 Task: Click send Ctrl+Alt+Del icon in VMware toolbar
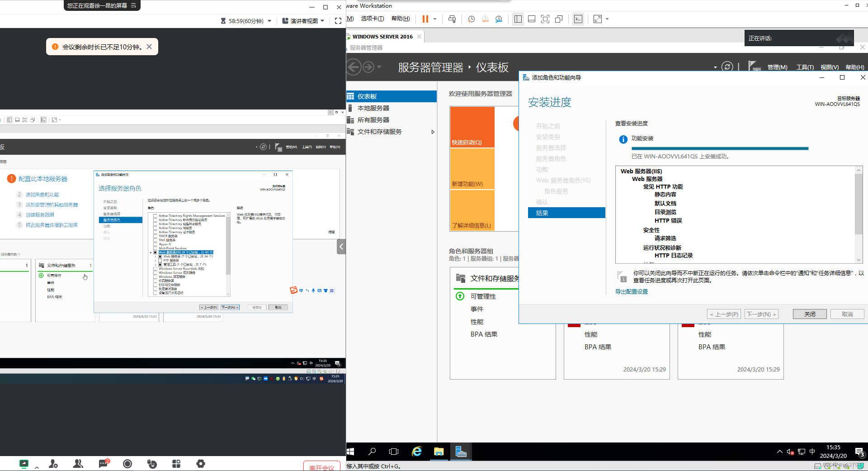[x=452, y=19]
